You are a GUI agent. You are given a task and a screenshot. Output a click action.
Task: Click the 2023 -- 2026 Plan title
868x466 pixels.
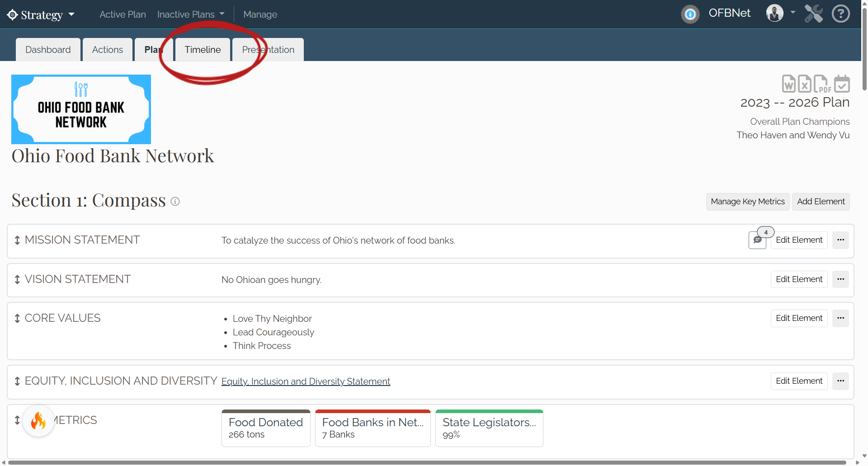(795, 103)
